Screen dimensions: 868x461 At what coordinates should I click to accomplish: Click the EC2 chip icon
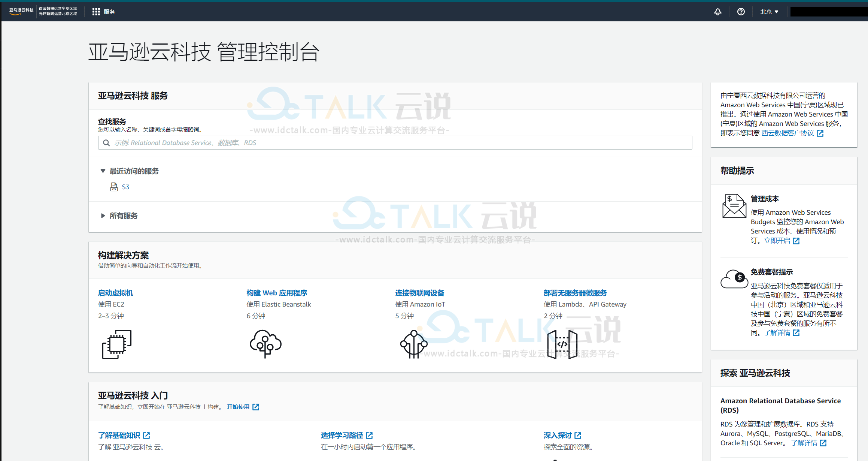click(117, 344)
